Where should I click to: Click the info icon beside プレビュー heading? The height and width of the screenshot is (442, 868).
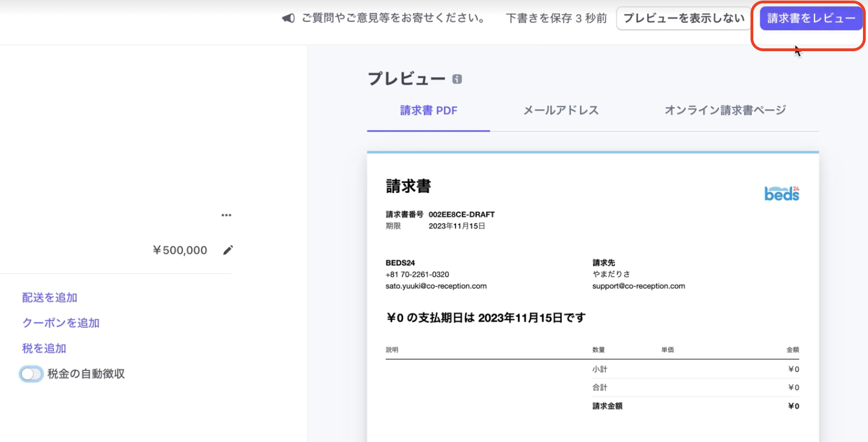457,79
